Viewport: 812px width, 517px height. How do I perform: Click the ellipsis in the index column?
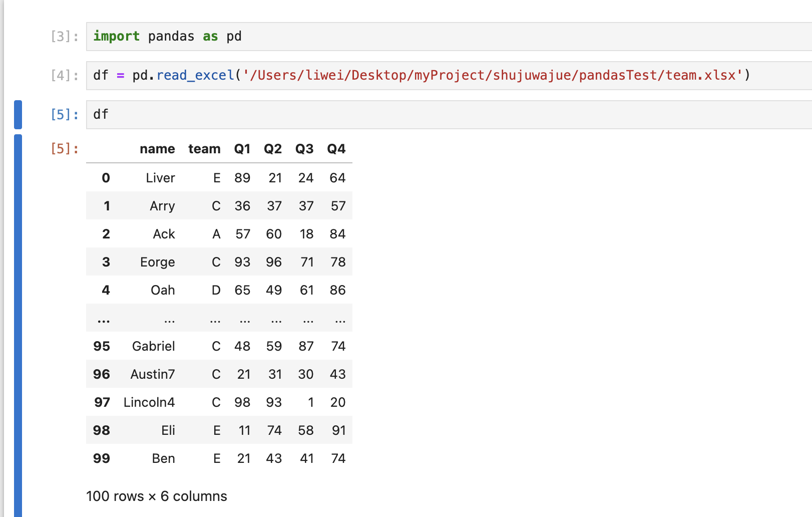pyautogui.click(x=104, y=321)
